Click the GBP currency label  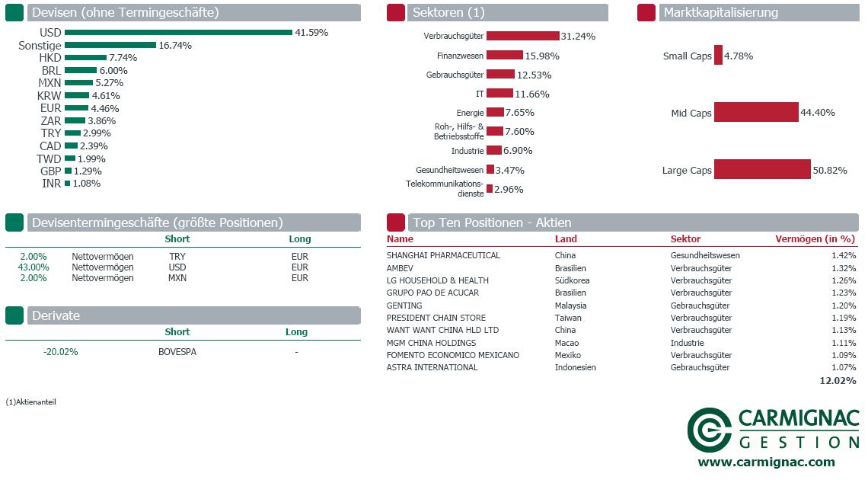pos(51,171)
